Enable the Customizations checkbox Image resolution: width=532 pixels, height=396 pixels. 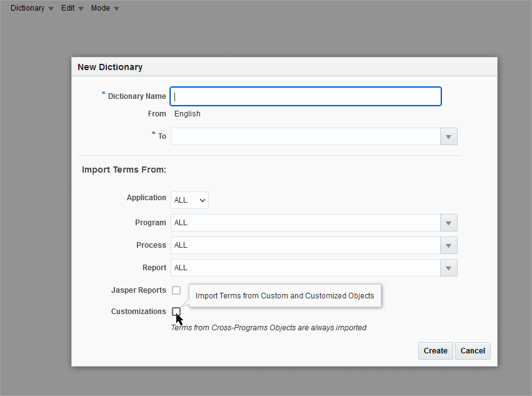click(176, 311)
